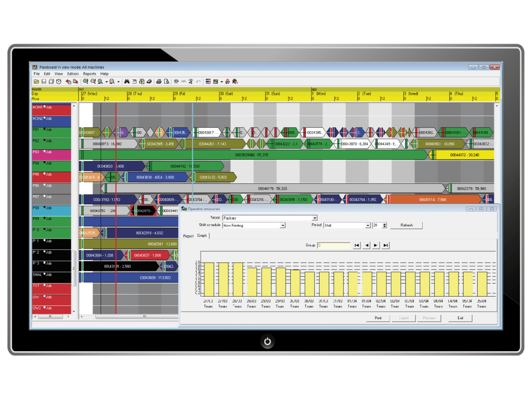Screen dimensions: 532x399
Task: Select the Print icon on the toolbar
Action: pos(159,81)
